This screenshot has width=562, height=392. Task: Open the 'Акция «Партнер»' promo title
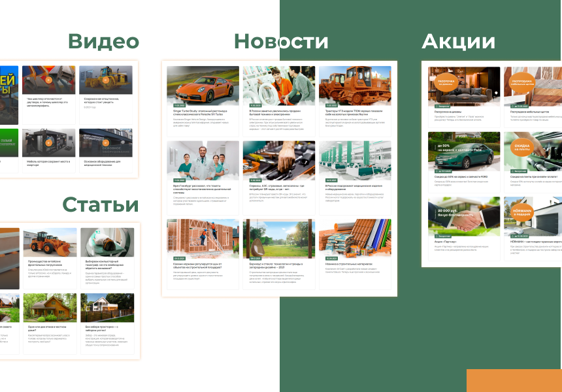click(442, 242)
